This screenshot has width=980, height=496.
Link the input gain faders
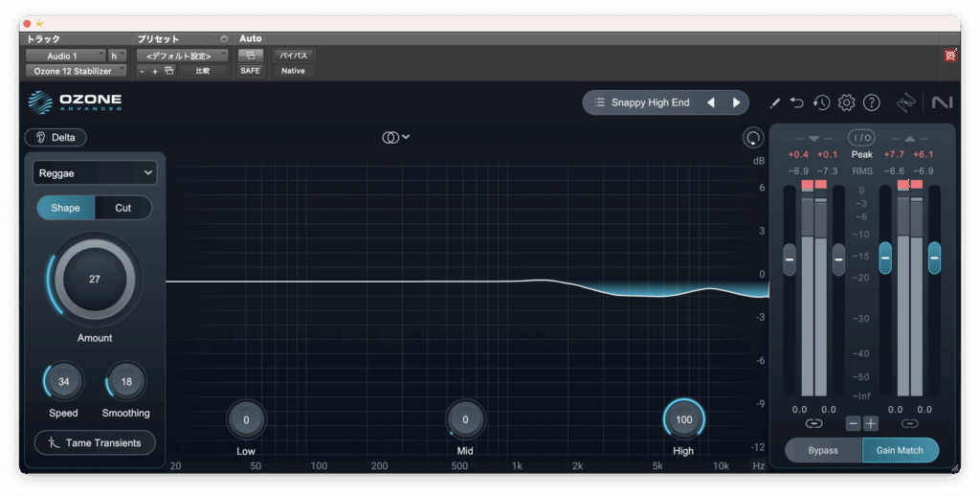pos(813,423)
